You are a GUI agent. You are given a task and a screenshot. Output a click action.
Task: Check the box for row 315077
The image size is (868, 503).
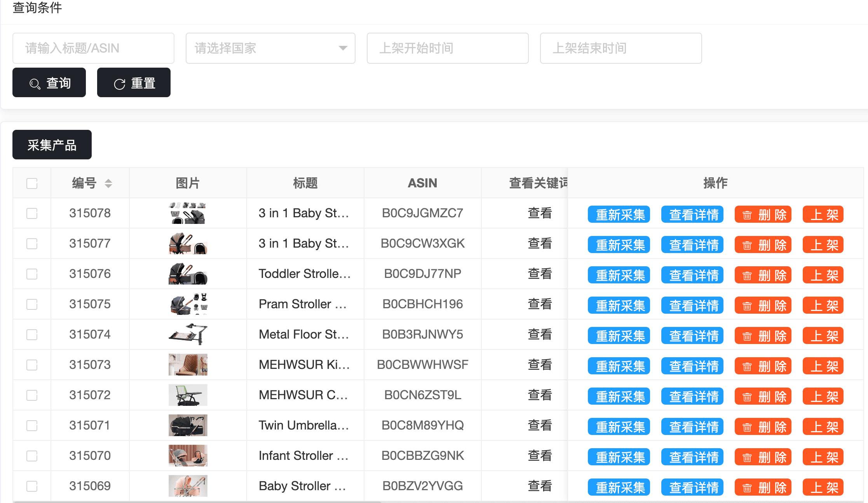(32, 244)
